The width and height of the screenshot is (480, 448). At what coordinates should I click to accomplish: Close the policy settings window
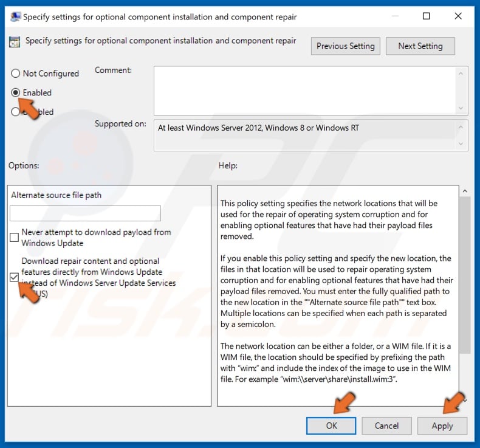(x=458, y=16)
